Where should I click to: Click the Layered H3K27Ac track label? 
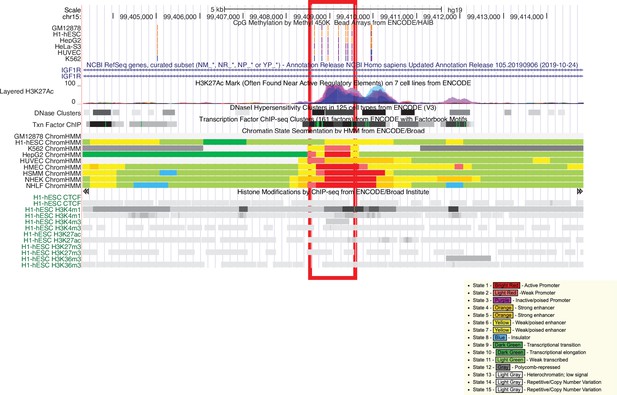(27, 92)
